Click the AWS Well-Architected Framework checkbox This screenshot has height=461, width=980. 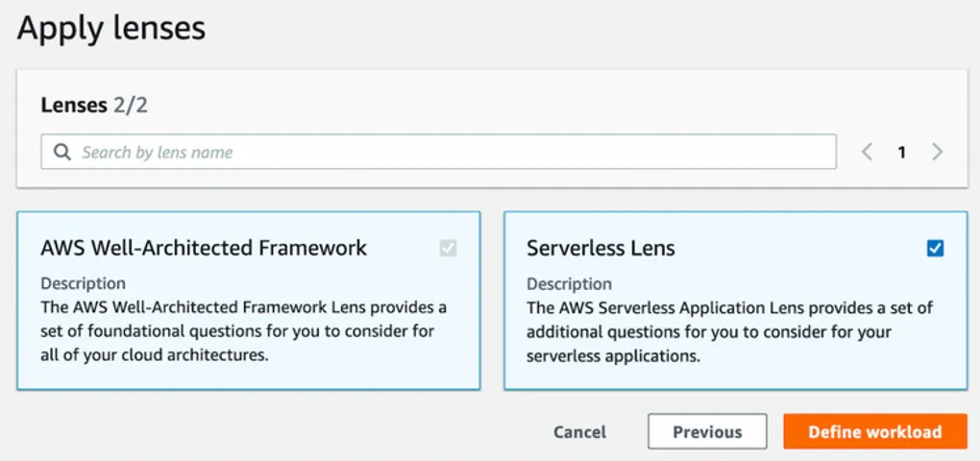click(x=448, y=249)
